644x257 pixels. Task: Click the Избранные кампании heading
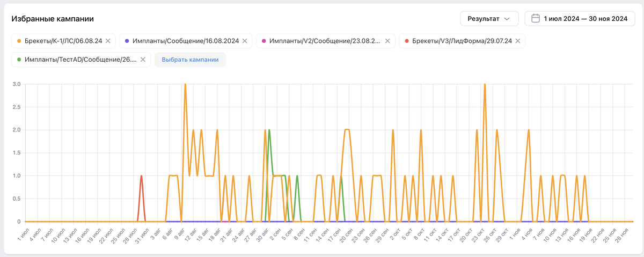pos(53,19)
